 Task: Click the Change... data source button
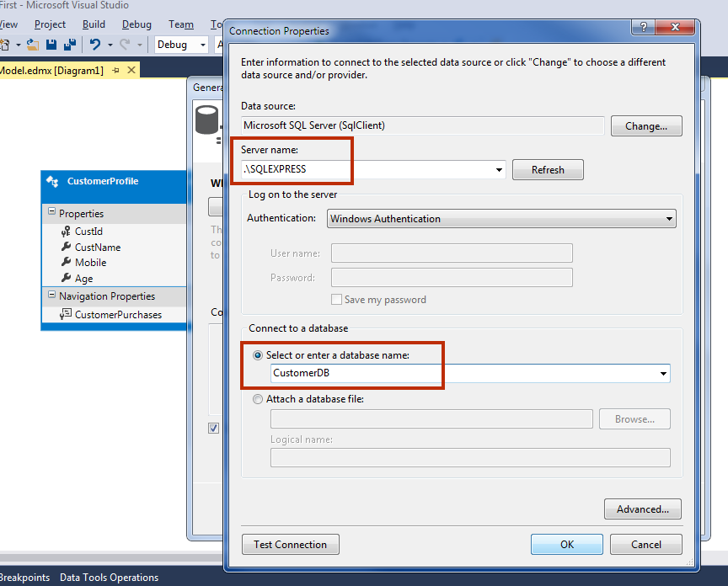point(646,125)
